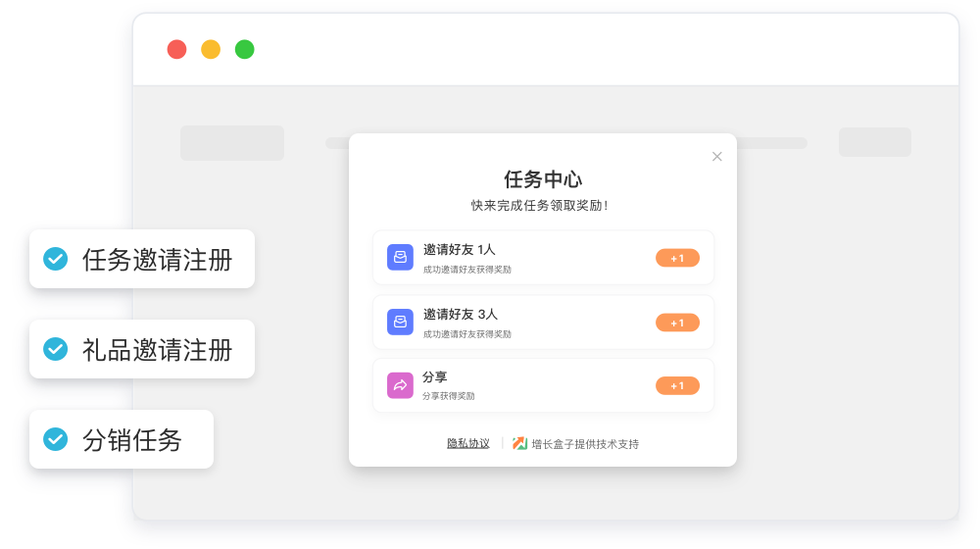Screen dimensions: 980x549
Task: Click the yellow window control dot
Action: [x=211, y=49]
